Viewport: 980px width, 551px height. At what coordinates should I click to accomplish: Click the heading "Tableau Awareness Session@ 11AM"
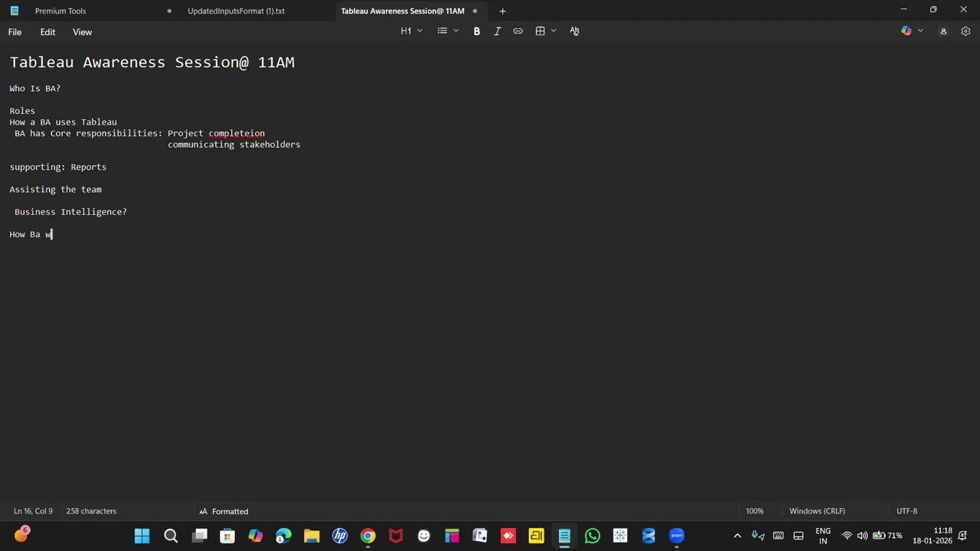pyautogui.click(x=152, y=63)
